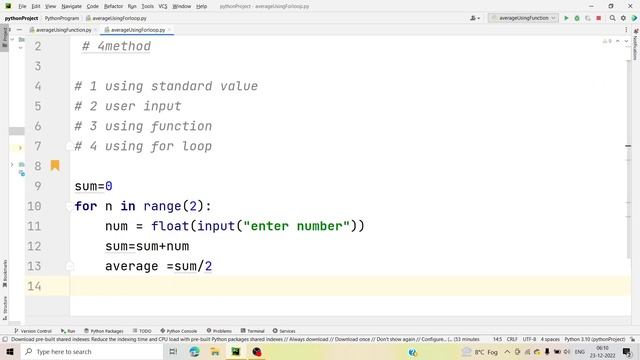The image size is (640, 360).
Task: Click the Type here to search box
Action: pos(91,351)
